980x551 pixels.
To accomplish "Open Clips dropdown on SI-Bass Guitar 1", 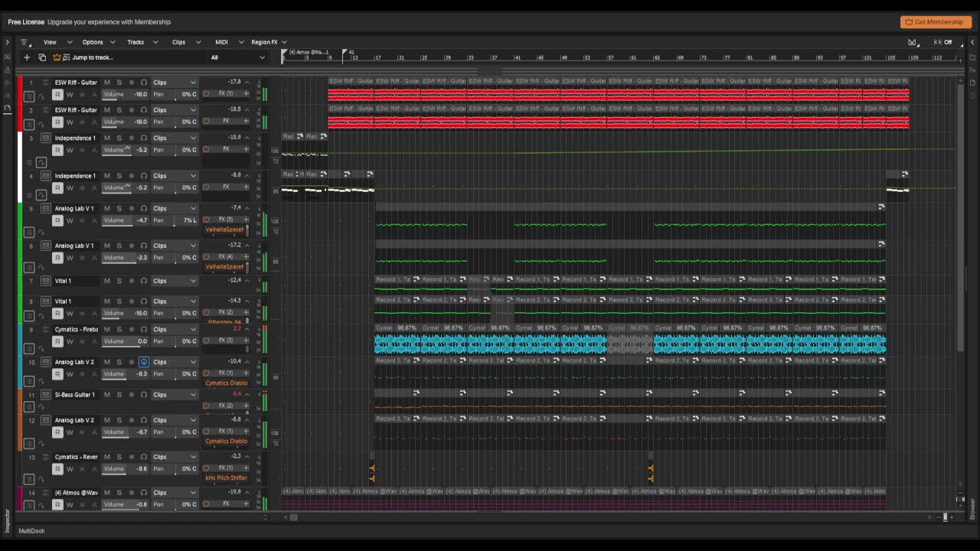I will (175, 395).
